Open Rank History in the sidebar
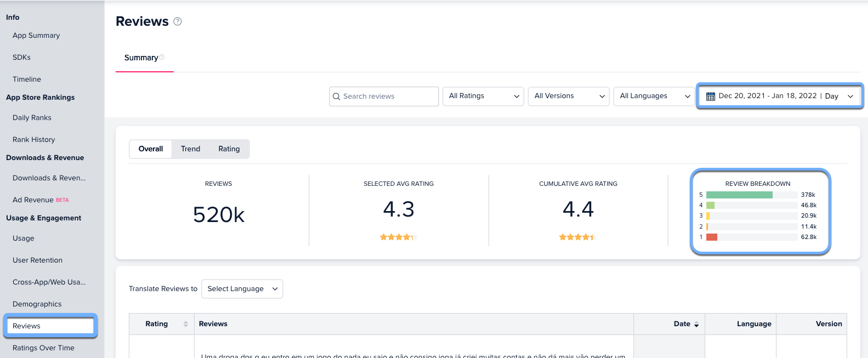The image size is (868, 358). [34, 139]
